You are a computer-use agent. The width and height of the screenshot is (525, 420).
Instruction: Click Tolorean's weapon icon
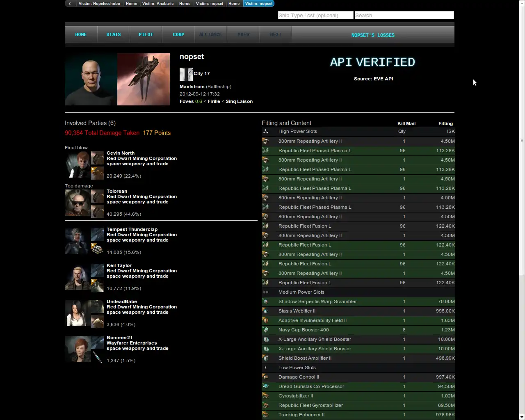[x=98, y=211]
